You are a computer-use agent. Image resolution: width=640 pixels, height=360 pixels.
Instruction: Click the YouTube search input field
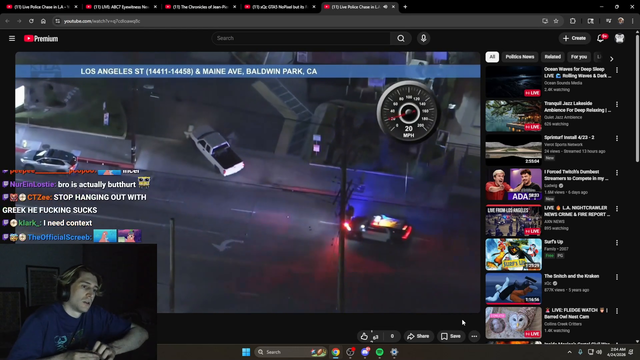(x=301, y=38)
